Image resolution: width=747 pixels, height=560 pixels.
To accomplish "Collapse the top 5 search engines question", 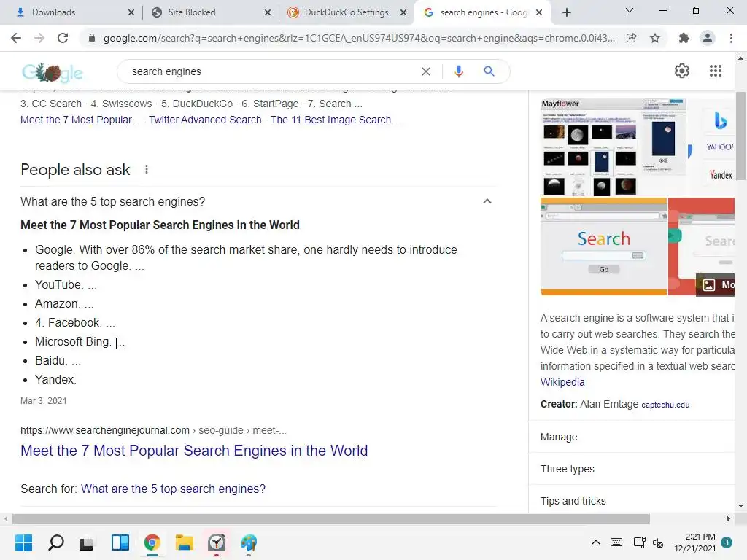I will [487, 201].
